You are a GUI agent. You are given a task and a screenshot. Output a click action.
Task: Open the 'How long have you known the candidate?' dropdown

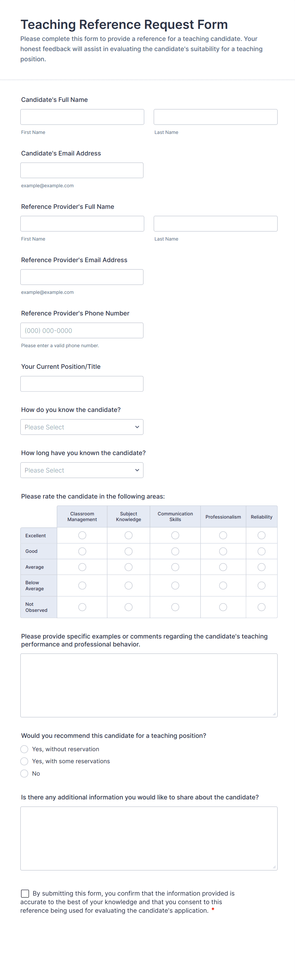pos(82,470)
